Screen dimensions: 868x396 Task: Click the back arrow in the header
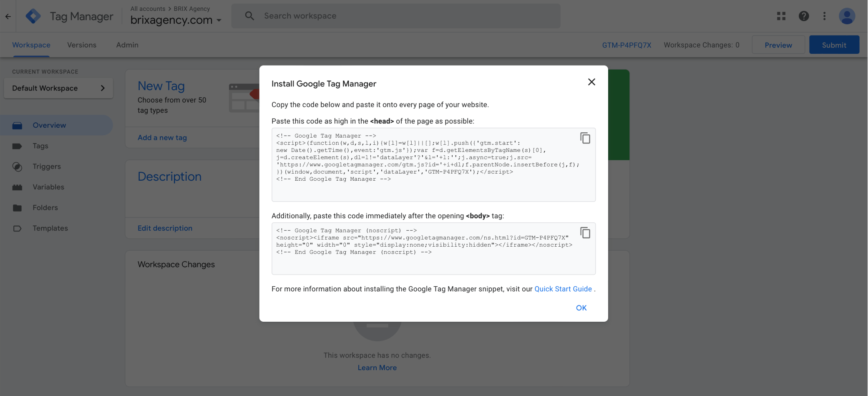[8, 16]
